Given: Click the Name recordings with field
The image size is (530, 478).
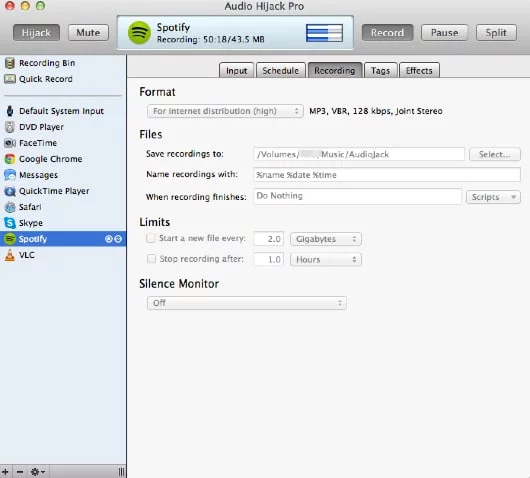Looking at the screenshot, I should tap(387, 175).
